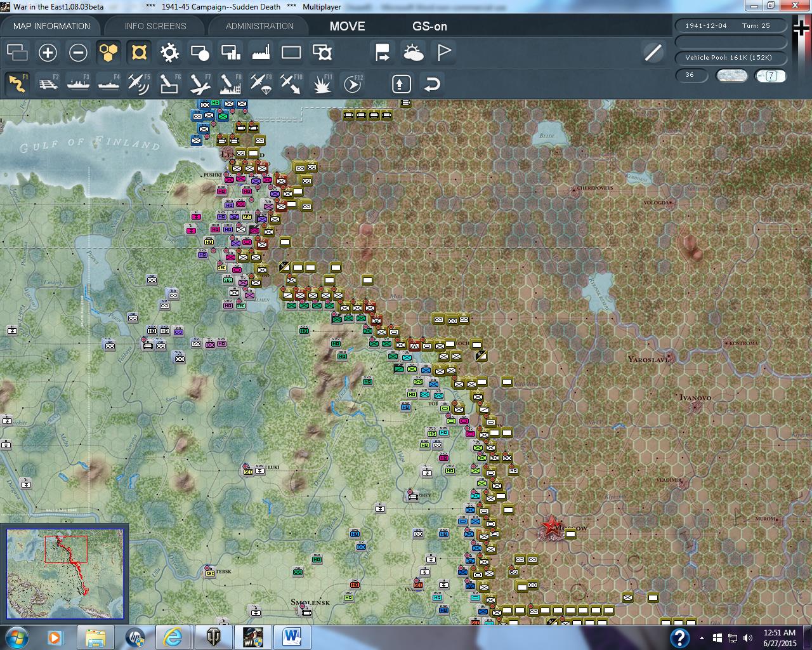
Task: Select F7 bomb airfield mode
Action: (x=200, y=84)
